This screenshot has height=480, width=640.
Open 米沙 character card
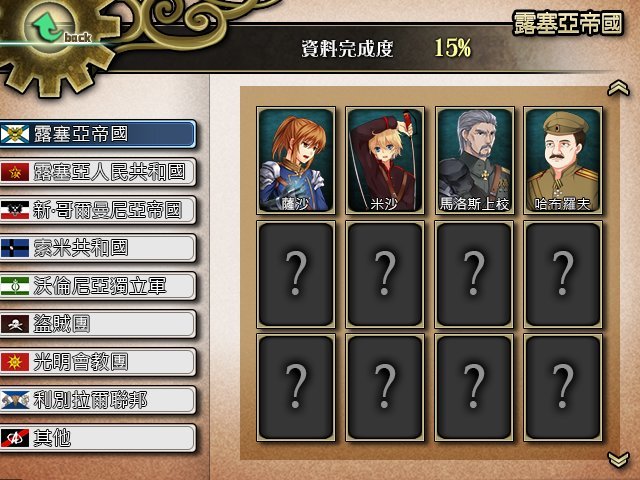click(385, 160)
